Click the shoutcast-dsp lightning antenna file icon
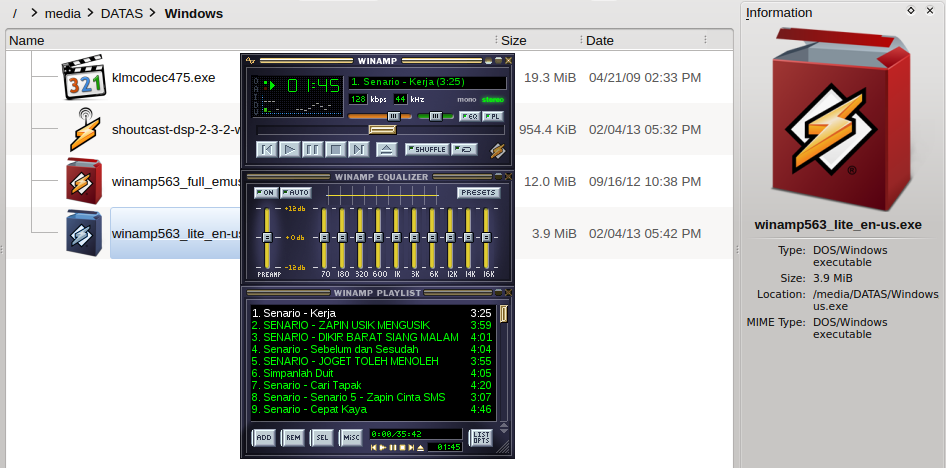The height and width of the screenshot is (468, 946). click(84, 129)
